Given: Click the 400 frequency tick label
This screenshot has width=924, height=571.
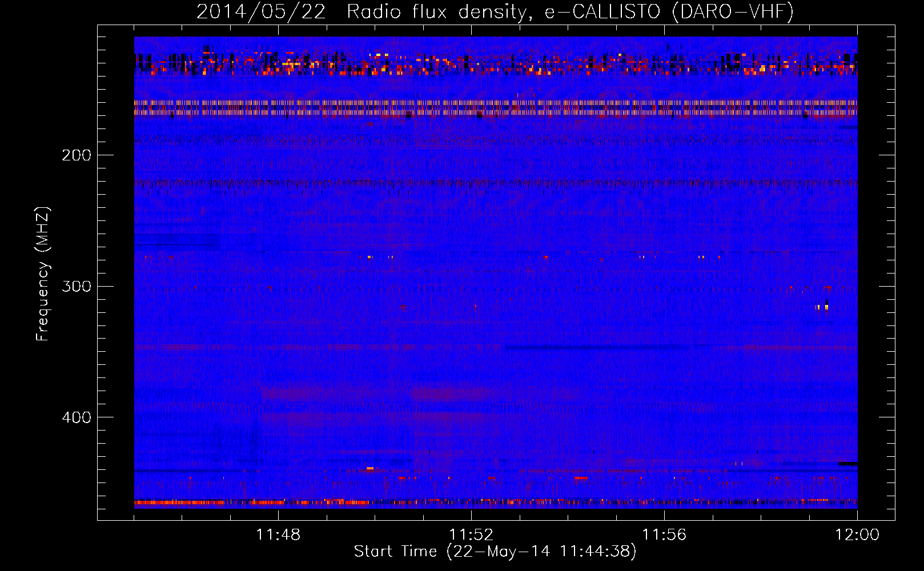Looking at the screenshot, I should point(77,417).
